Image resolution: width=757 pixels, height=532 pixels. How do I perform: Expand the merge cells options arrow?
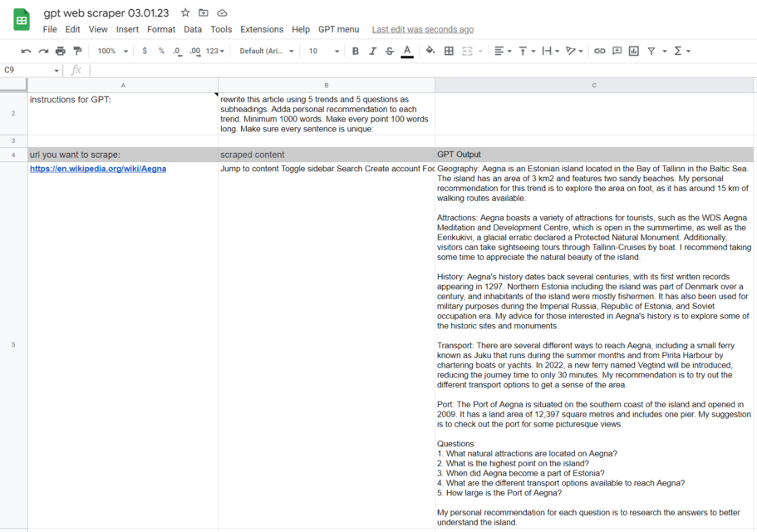480,52
